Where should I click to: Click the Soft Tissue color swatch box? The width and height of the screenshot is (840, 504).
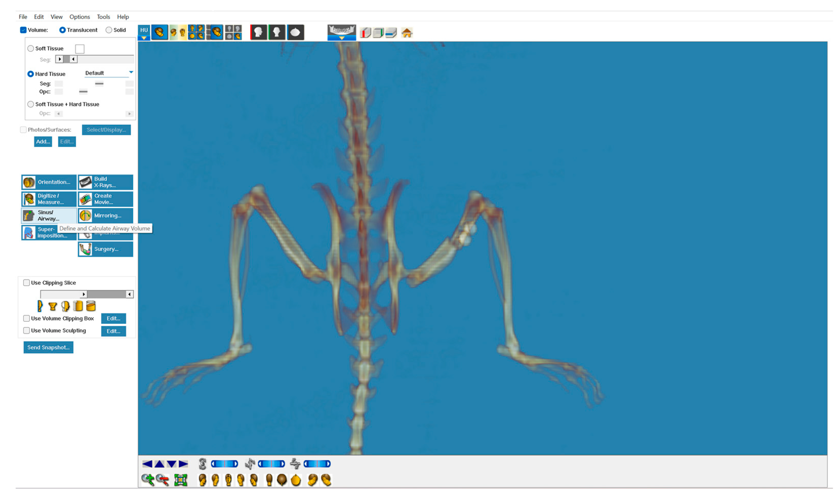[79, 49]
